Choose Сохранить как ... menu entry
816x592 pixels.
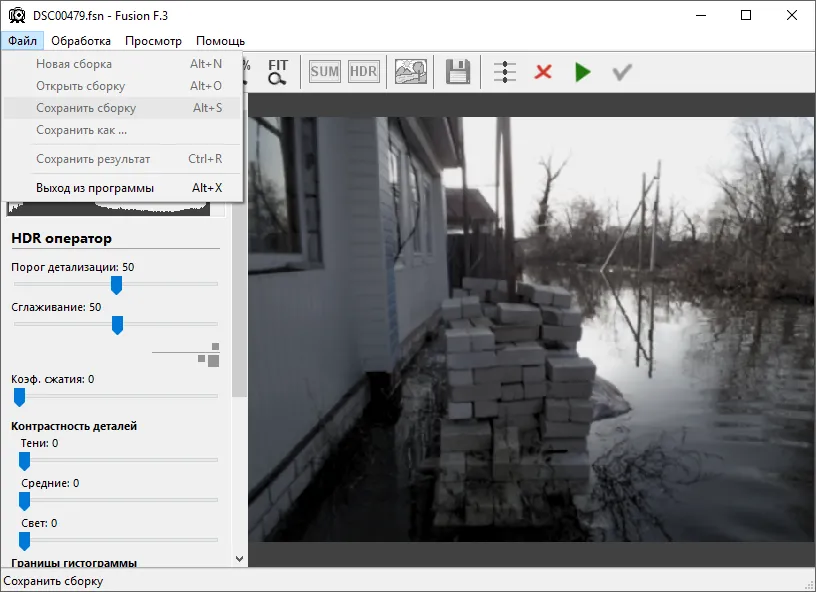(122, 130)
